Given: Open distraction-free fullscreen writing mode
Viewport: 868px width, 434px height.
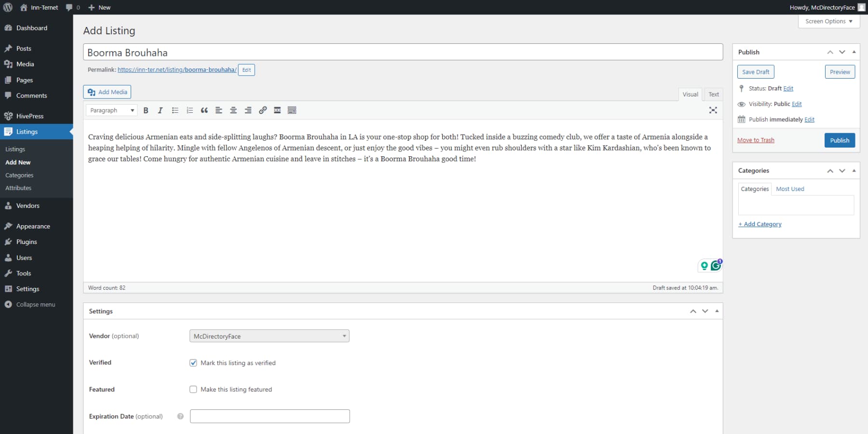Looking at the screenshot, I should coord(713,110).
